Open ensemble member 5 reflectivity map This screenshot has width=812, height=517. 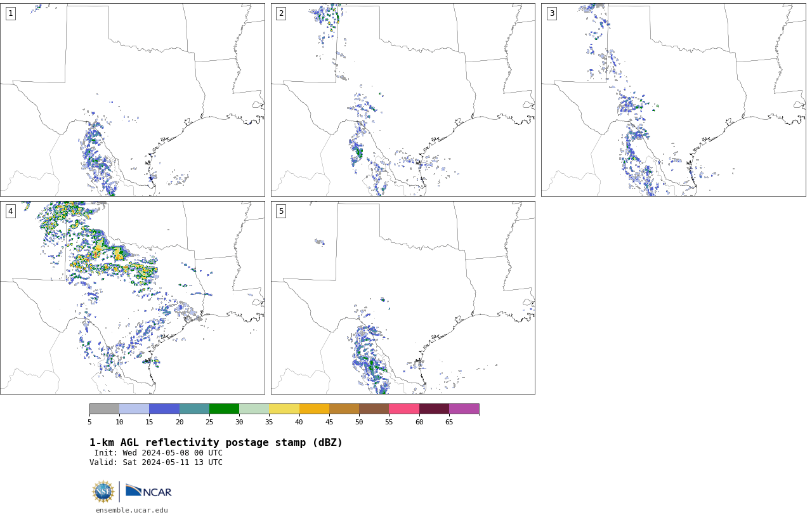tap(403, 298)
